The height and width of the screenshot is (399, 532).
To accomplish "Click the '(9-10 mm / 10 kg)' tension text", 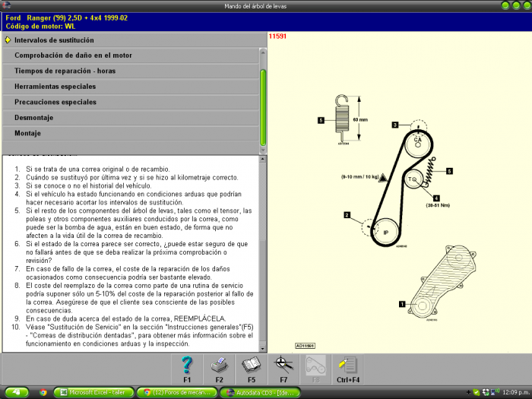I will pyautogui.click(x=360, y=177).
